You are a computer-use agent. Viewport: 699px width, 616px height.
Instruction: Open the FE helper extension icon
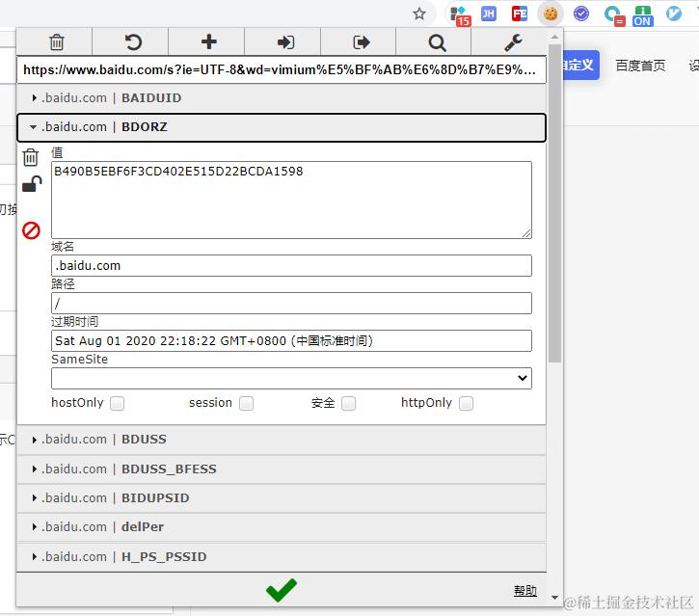click(x=520, y=13)
